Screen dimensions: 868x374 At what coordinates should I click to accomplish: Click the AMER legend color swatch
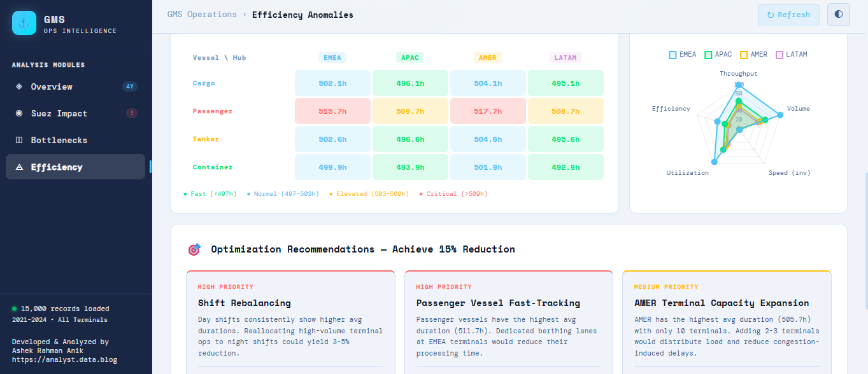(x=744, y=55)
